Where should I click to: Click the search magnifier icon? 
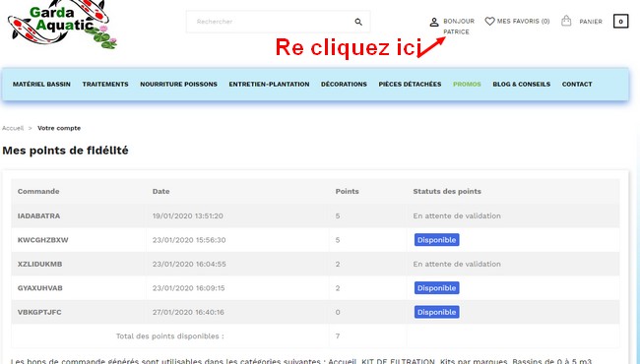pyautogui.click(x=358, y=22)
